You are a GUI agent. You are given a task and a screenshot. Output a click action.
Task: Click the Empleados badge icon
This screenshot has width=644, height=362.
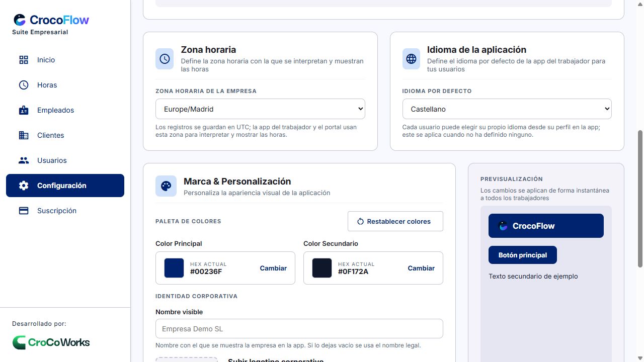coord(24,110)
